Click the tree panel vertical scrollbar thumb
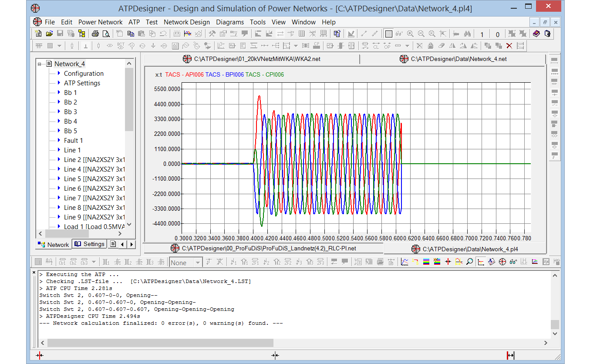 tap(129, 99)
